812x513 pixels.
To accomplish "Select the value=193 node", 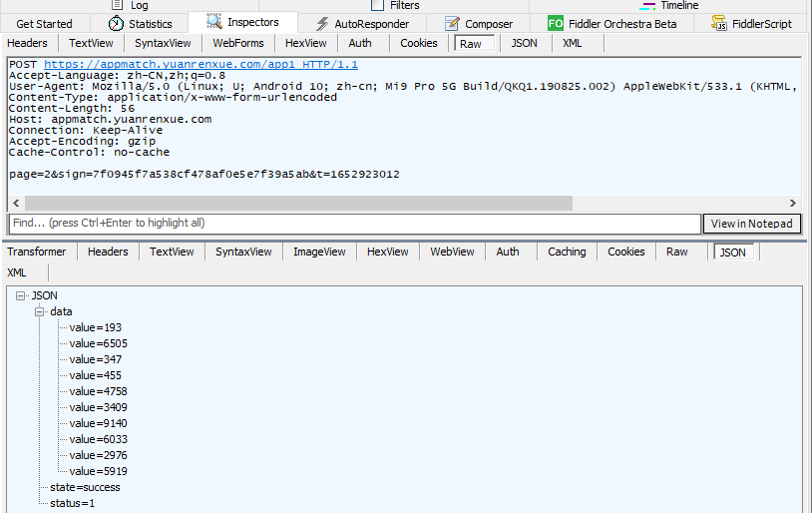I will 96,328.
